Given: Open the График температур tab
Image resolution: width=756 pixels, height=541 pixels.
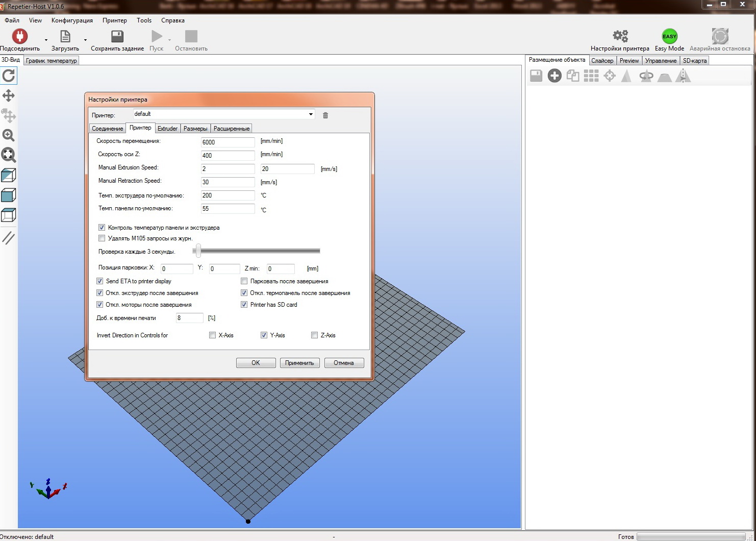Looking at the screenshot, I should tap(52, 61).
